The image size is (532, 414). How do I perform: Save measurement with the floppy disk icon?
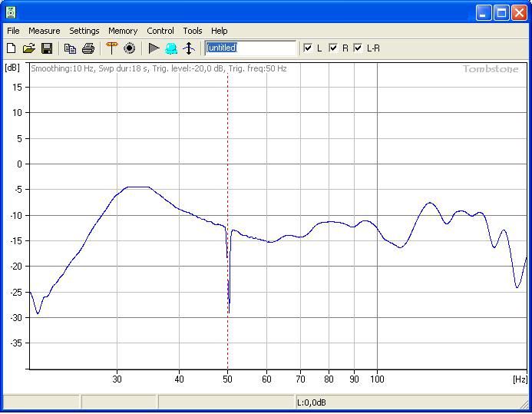[47, 48]
